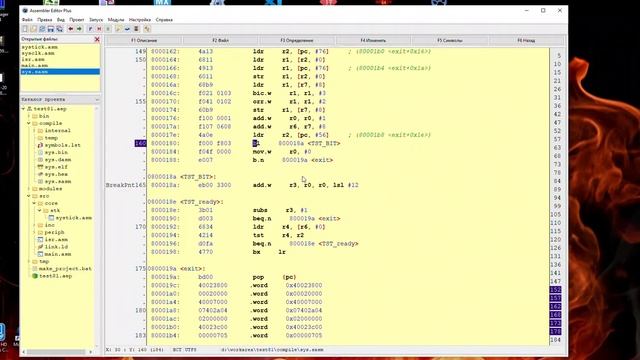Click the Open file toolbar icon
This screenshot has height=360, width=640.
33,29
